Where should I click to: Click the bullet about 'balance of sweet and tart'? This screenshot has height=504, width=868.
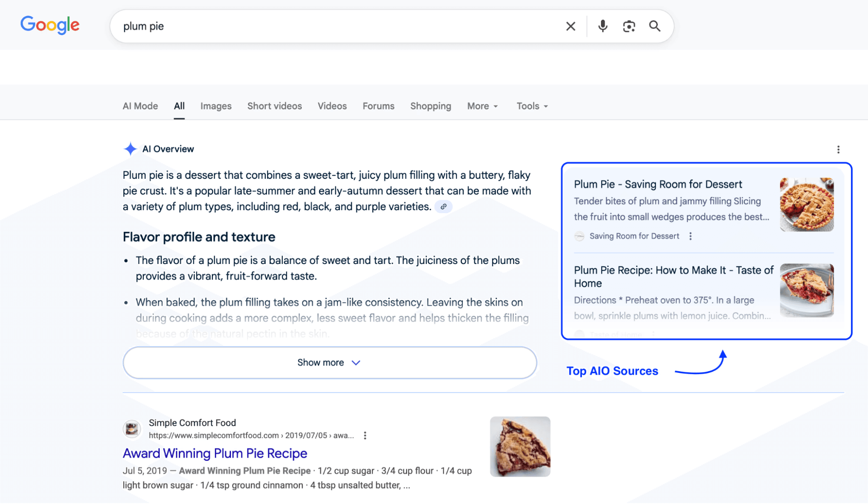(x=328, y=268)
